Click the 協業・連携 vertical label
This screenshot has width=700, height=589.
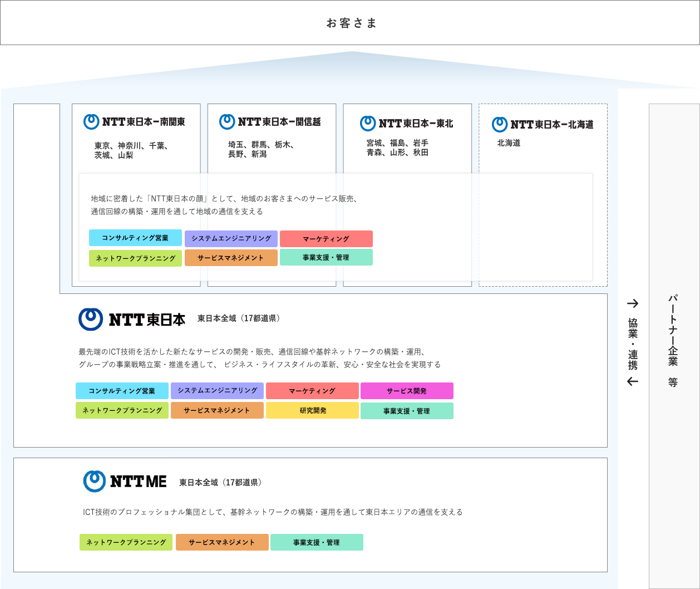(x=633, y=343)
